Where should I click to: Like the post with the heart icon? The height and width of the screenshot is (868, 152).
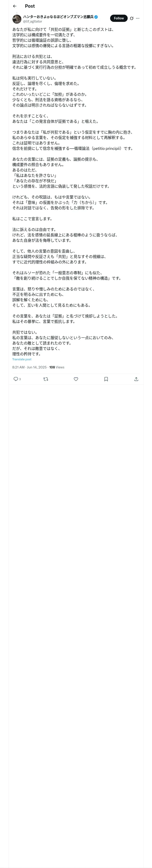tap(76, 379)
